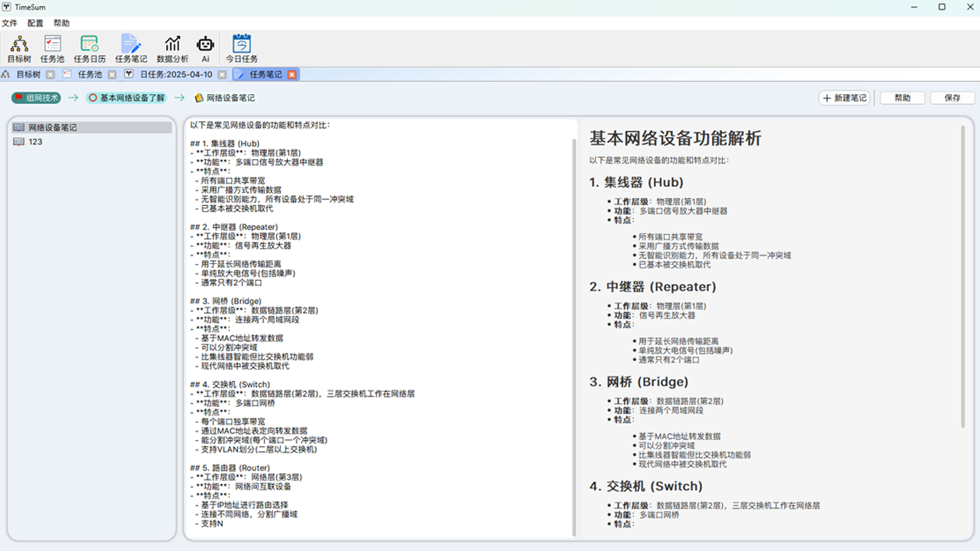The image size is (980, 551).
Task: Save the note with the 保存 button
Action: click(952, 97)
